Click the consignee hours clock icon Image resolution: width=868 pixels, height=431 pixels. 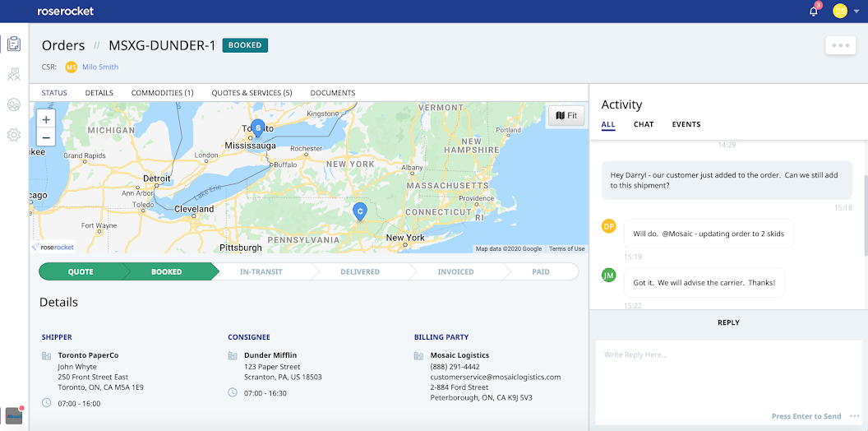coord(233,392)
